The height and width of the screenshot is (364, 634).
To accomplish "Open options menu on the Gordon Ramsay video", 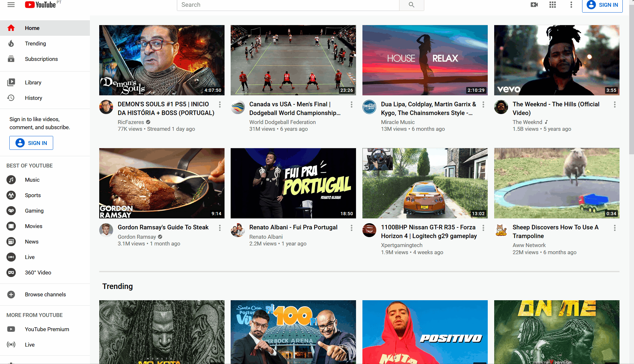I will pyautogui.click(x=220, y=228).
